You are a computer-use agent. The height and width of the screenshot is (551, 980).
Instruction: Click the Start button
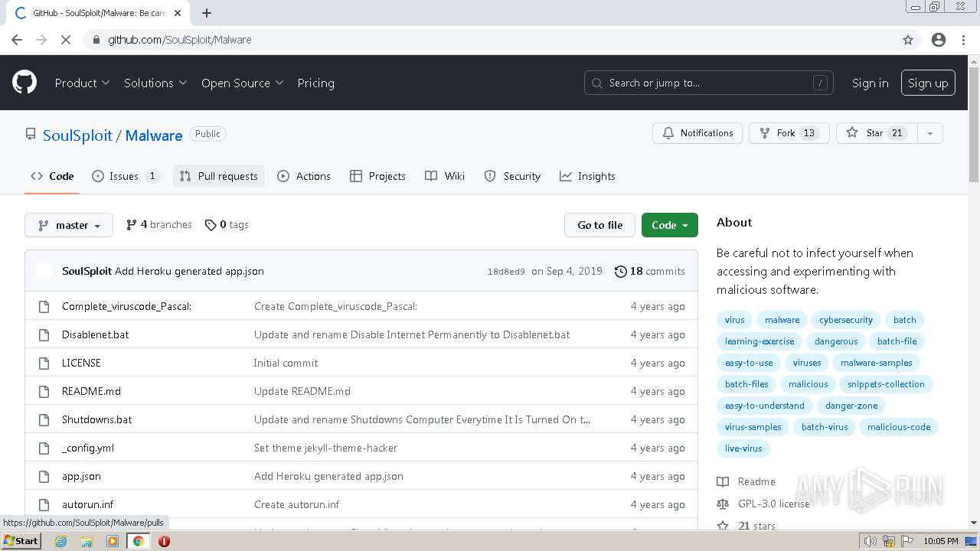(x=21, y=541)
